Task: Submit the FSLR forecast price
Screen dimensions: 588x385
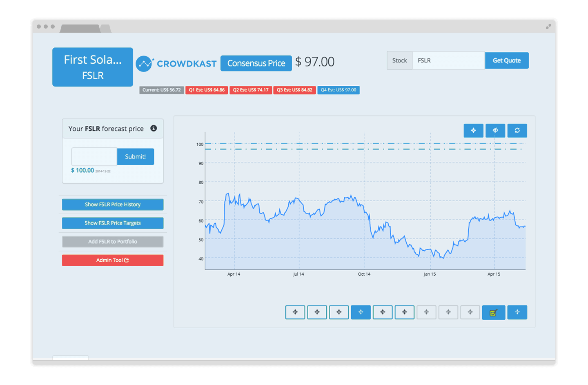Action: 136,157
